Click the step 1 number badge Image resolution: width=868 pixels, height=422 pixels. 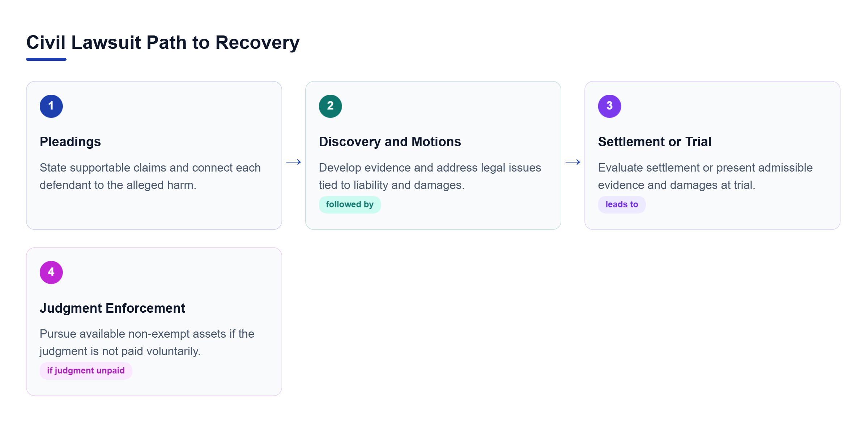coord(51,106)
